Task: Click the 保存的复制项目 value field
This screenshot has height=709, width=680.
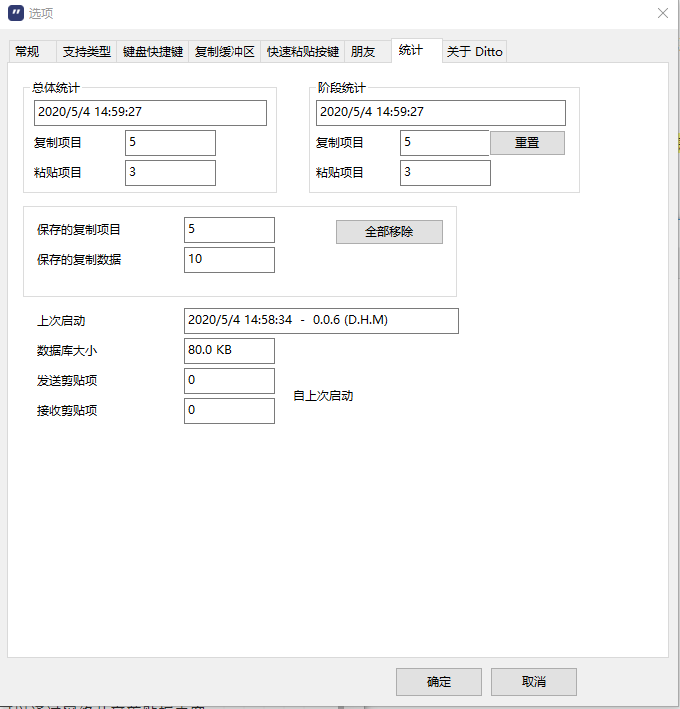Action: click(x=229, y=230)
